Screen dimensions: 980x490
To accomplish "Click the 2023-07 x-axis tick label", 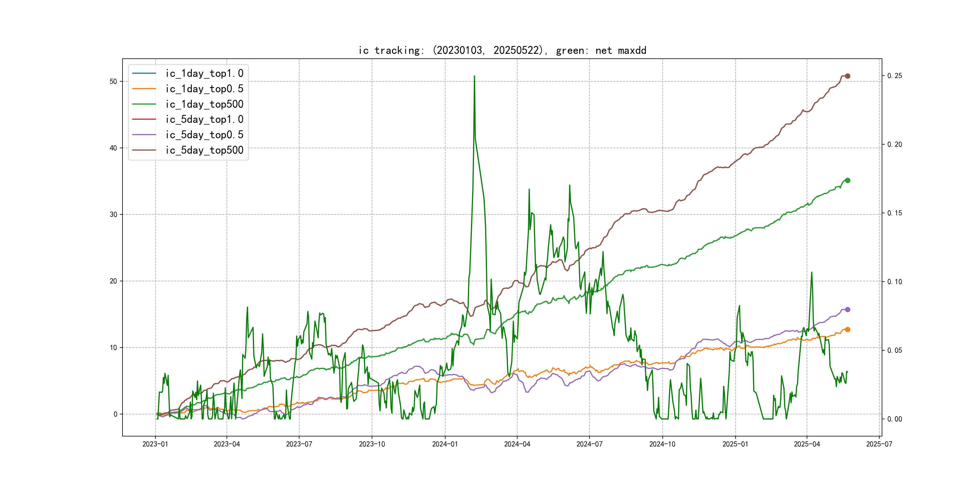I will pyautogui.click(x=299, y=444).
